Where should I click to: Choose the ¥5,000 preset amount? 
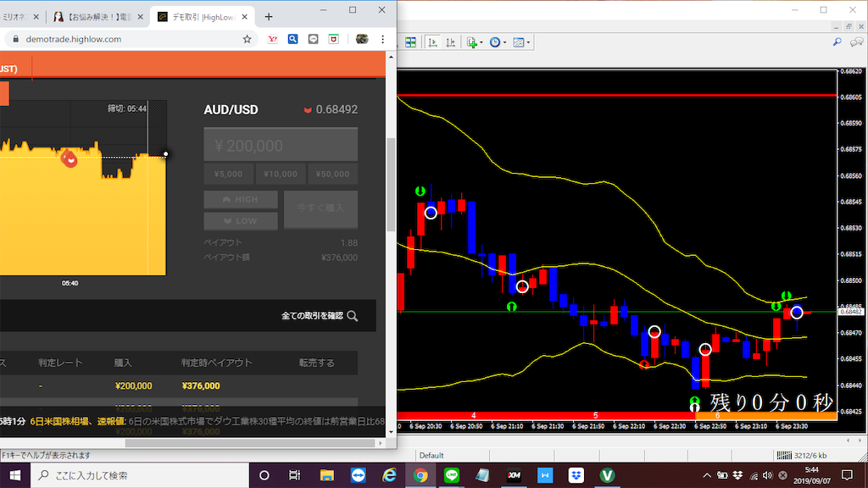click(229, 174)
